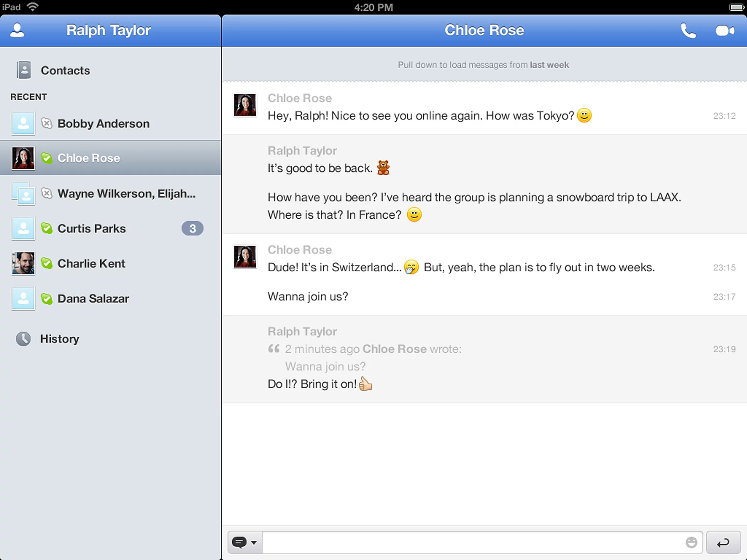Open Ralph Taylor's profile avatar

point(17,31)
